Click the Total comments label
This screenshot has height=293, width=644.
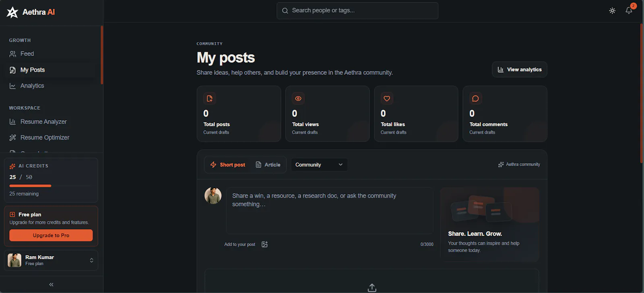tap(489, 125)
